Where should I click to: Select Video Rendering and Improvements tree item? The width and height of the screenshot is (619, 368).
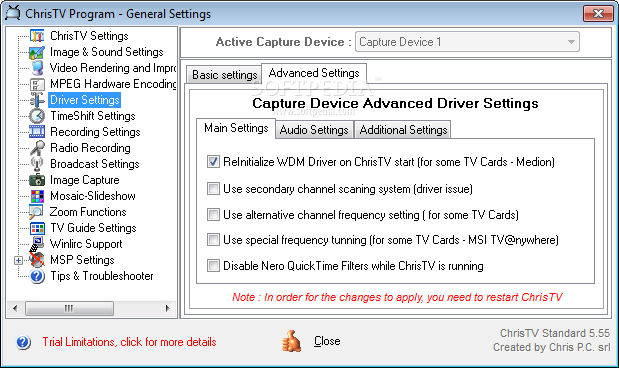[113, 68]
